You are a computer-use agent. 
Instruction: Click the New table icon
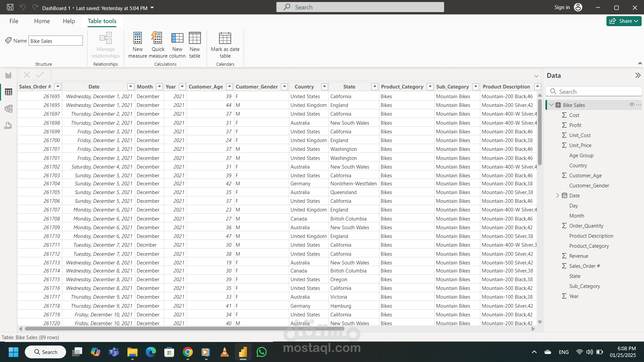pyautogui.click(x=195, y=38)
